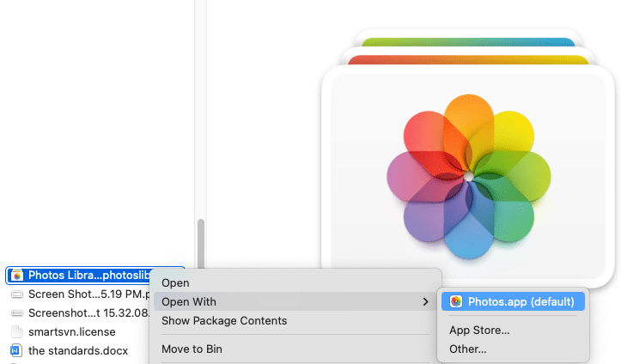This screenshot has width=621, height=364.
Task: Open with Photos.app (default)
Action: (x=513, y=301)
